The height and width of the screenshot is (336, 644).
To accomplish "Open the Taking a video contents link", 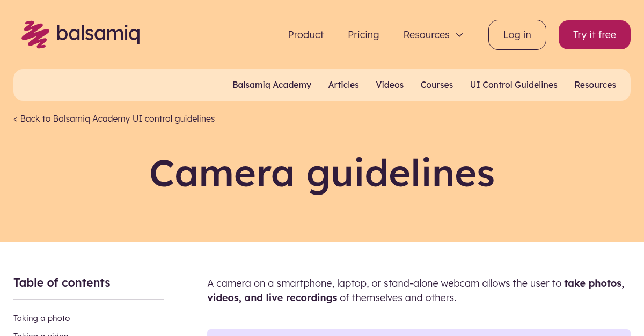I will [x=41, y=334].
